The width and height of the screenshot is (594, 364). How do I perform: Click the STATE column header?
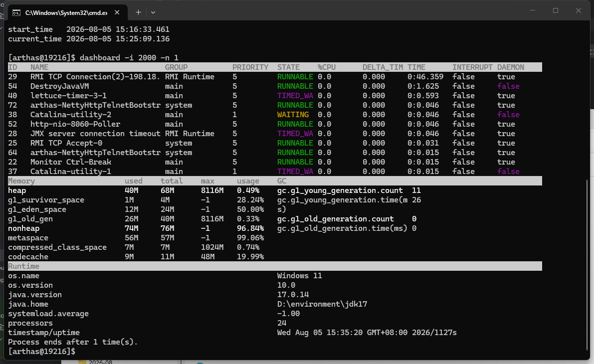point(288,67)
